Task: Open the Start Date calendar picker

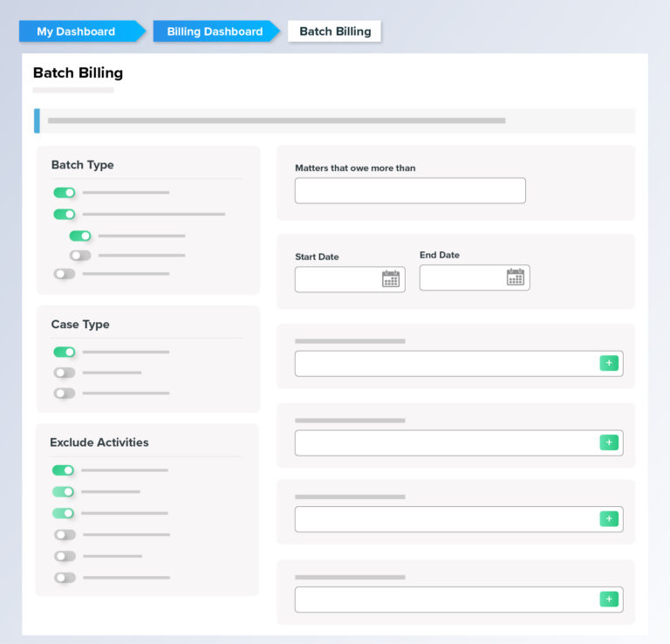Action: tap(391, 279)
